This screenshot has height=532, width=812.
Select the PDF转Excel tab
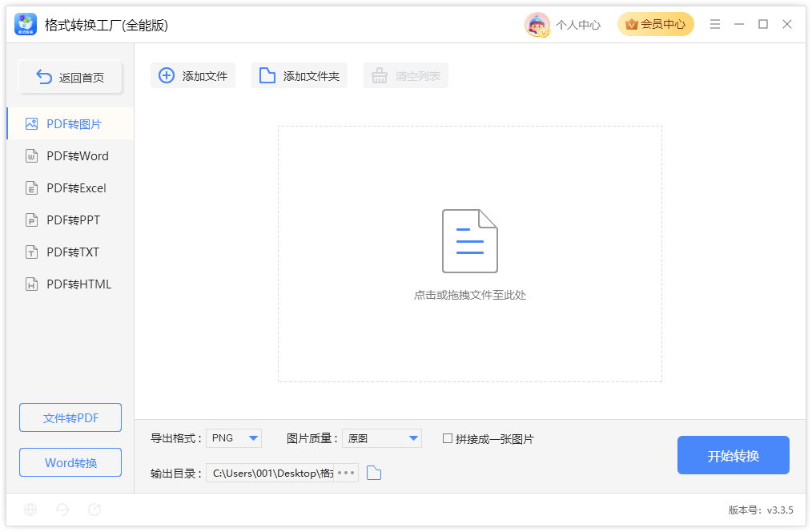70,188
